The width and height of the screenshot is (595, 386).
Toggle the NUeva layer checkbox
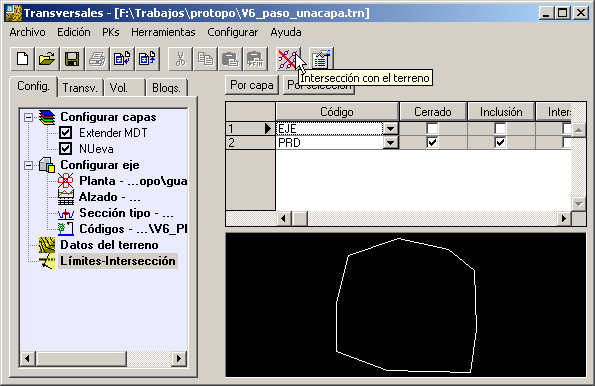coord(65,149)
